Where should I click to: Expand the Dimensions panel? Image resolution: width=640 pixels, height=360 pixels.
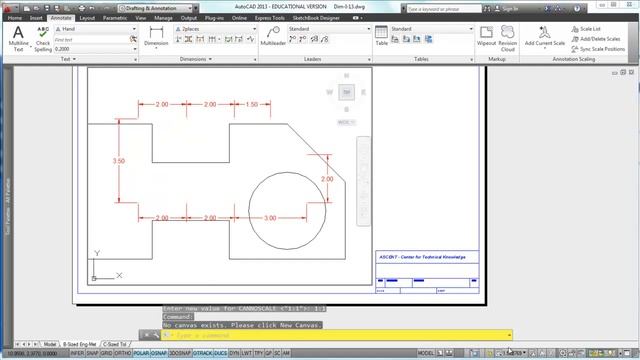(196, 59)
